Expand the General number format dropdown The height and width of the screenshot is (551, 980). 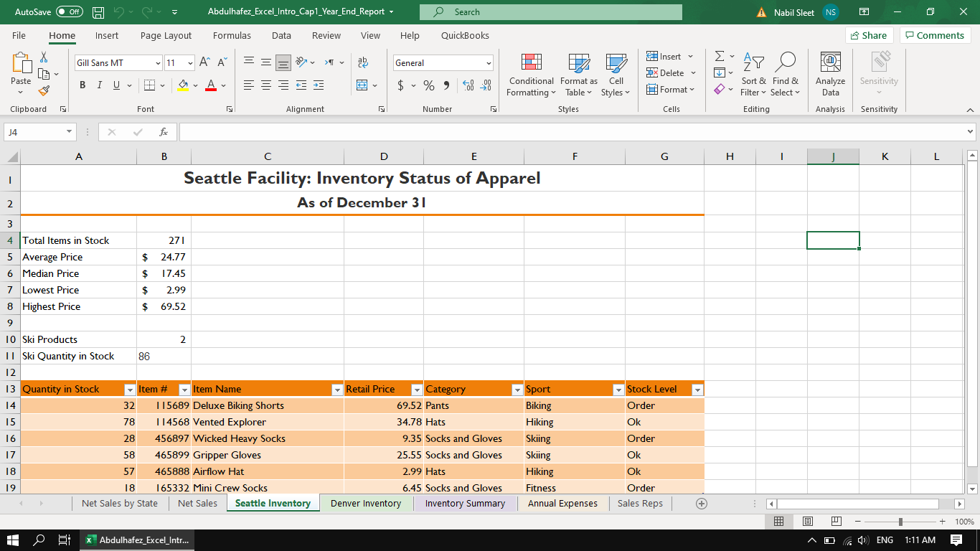point(489,63)
